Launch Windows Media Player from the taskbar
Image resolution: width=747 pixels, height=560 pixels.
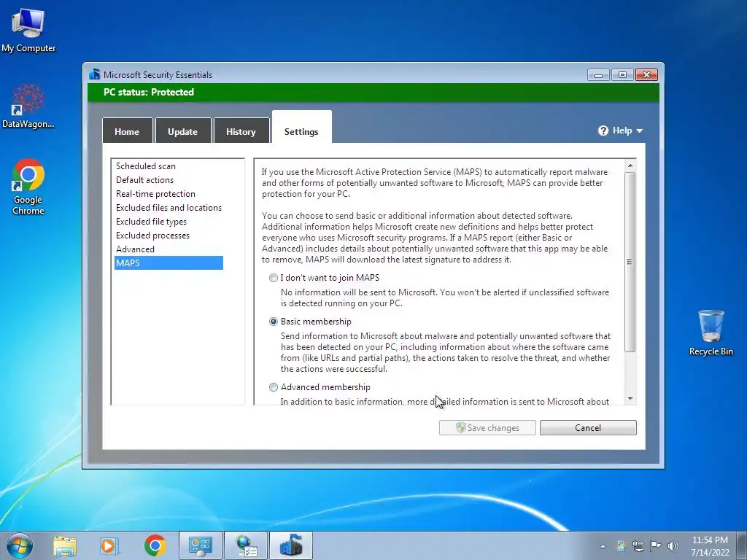[x=109, y=546]
